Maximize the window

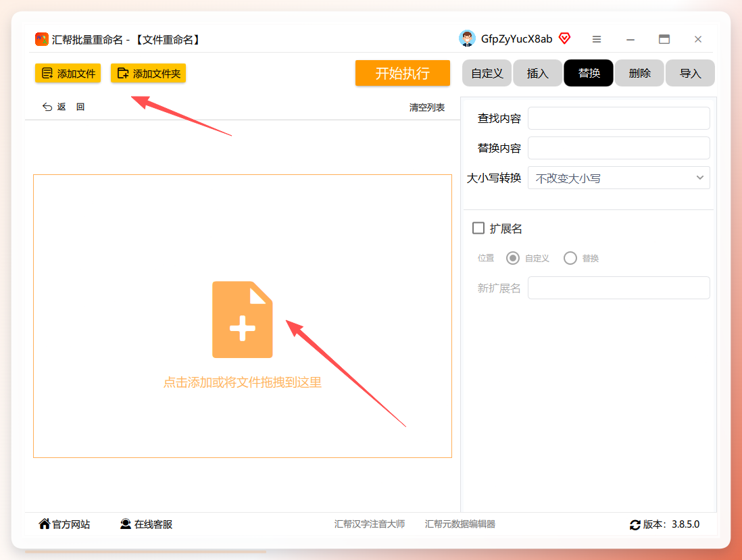coord(664,39)
